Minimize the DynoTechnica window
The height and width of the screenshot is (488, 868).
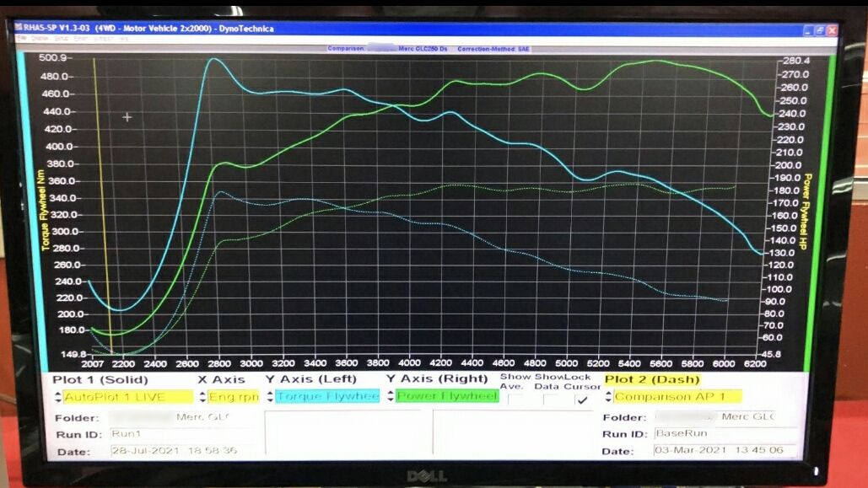(808, 30)
